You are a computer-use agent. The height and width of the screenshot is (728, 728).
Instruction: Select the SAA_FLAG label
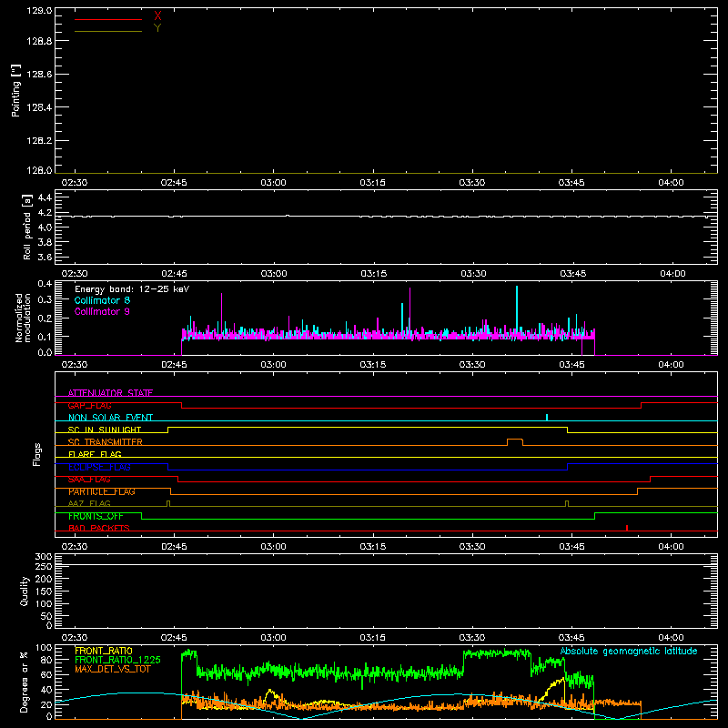tap(89, 480)
